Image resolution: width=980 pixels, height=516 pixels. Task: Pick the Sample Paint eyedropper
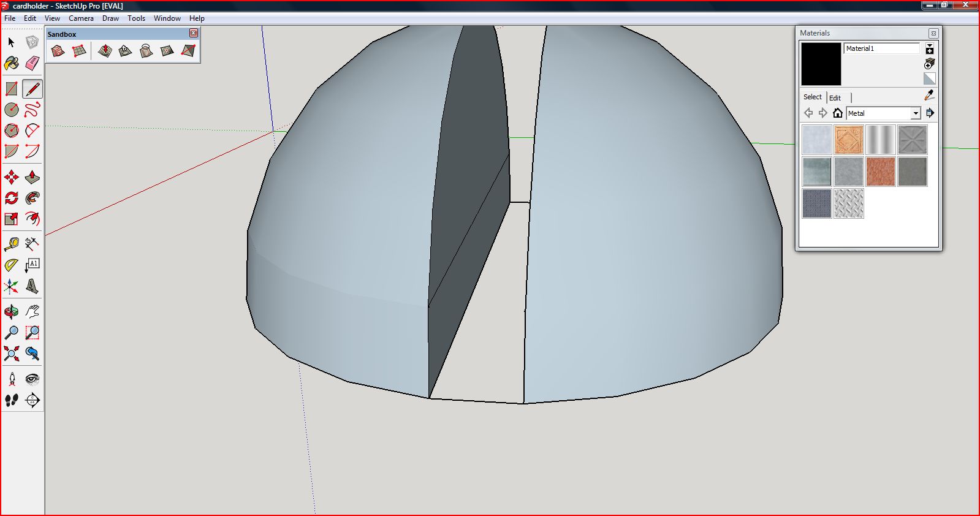coord(929,96)
